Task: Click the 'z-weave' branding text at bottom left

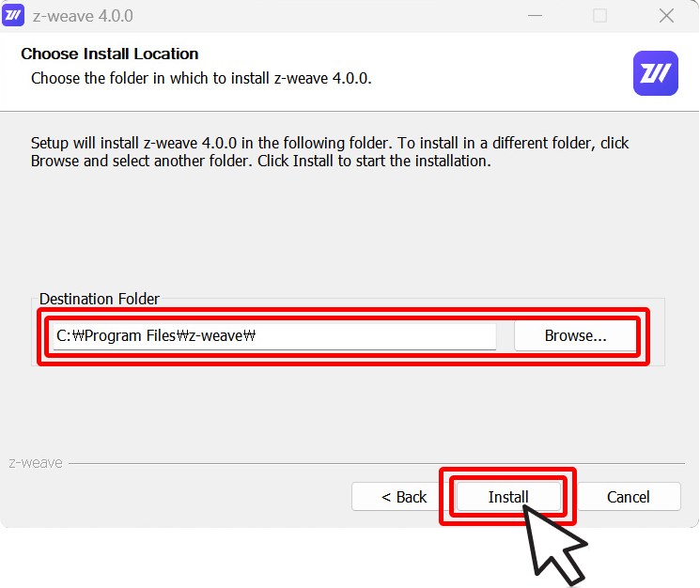Action: 36,463
